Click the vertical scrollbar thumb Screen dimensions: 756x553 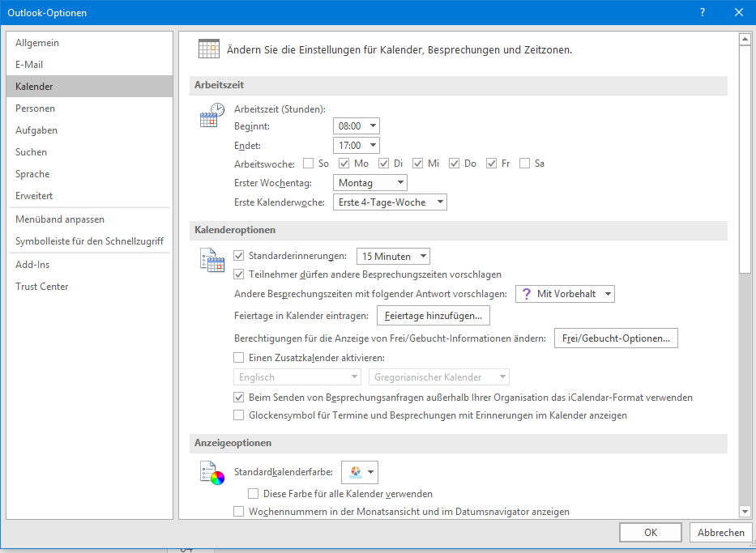pos(745,160)
